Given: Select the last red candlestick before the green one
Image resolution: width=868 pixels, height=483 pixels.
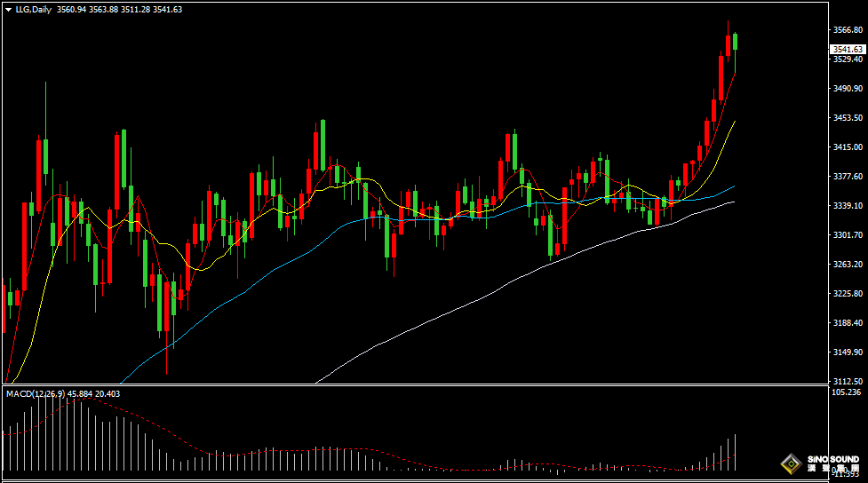Looking at the screenshot, I should click(x=729, y=45).
